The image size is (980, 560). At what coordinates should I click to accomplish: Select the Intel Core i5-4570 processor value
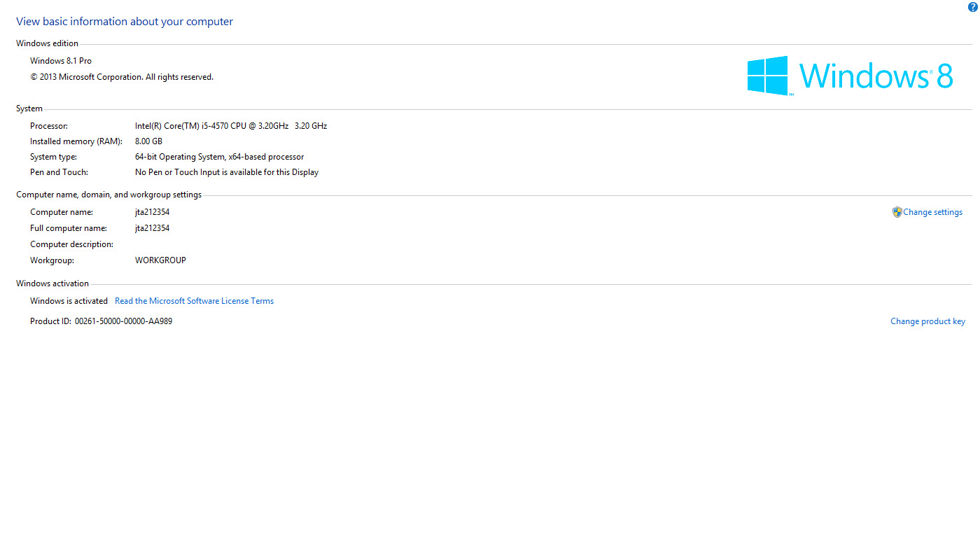point(231,126)
